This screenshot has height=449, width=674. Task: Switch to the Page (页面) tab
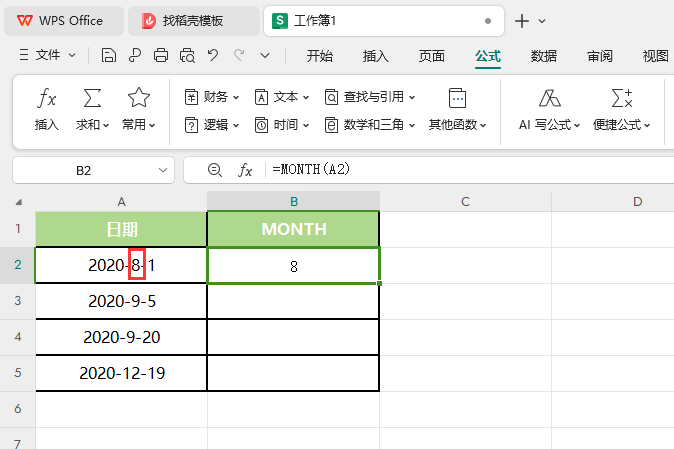(432, 56)
